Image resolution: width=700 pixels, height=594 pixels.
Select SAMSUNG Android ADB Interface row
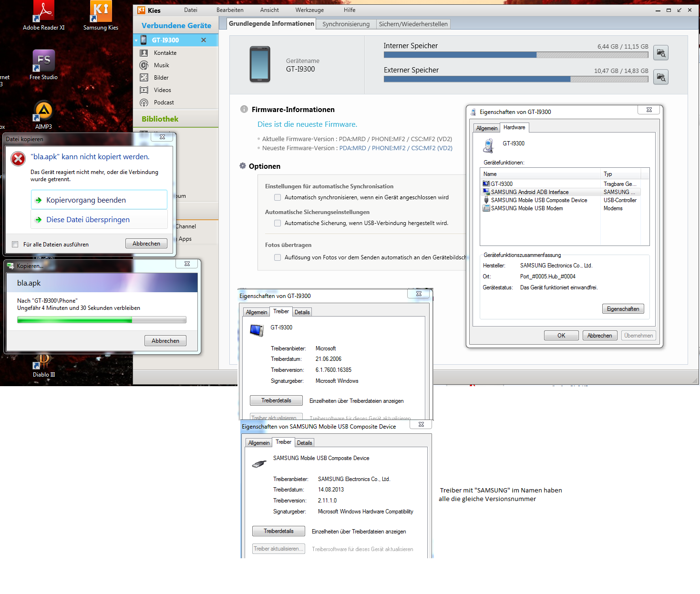click(561, 192)
